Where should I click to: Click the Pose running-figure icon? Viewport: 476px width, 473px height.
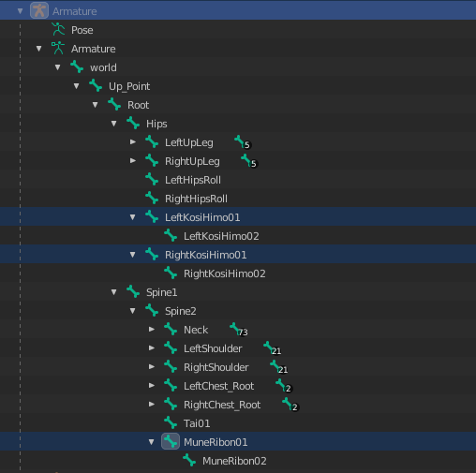[x=58, y=29]
